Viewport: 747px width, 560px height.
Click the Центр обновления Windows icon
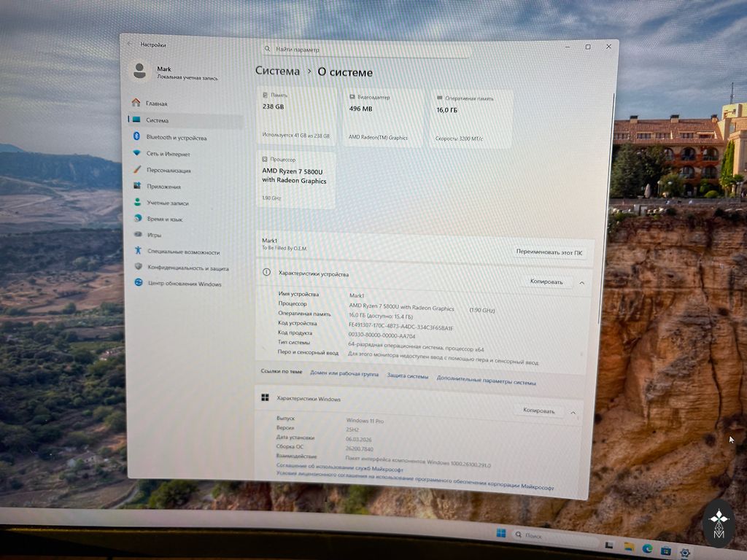click(138, 284)
